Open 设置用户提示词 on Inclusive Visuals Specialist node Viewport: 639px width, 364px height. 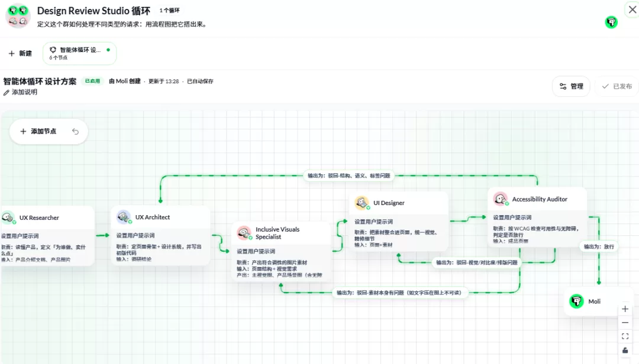point(256,251)
